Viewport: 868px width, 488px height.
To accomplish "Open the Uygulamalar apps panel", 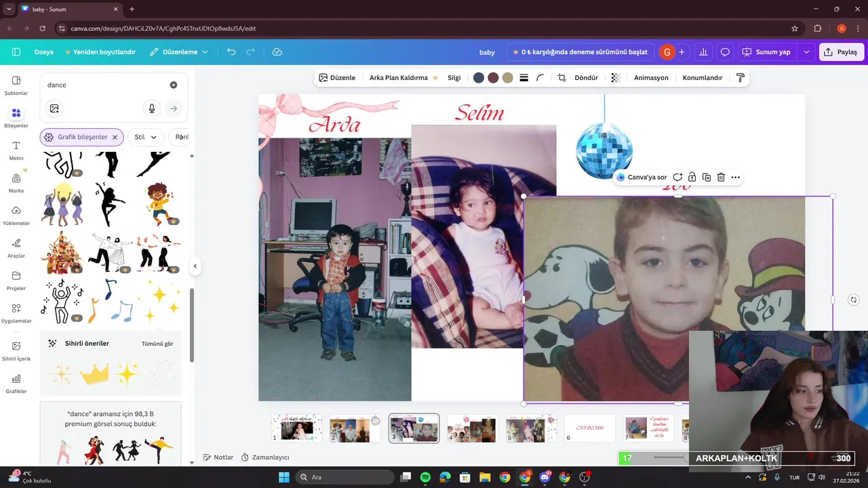I will pyautogui.click(x=16, y=312).
